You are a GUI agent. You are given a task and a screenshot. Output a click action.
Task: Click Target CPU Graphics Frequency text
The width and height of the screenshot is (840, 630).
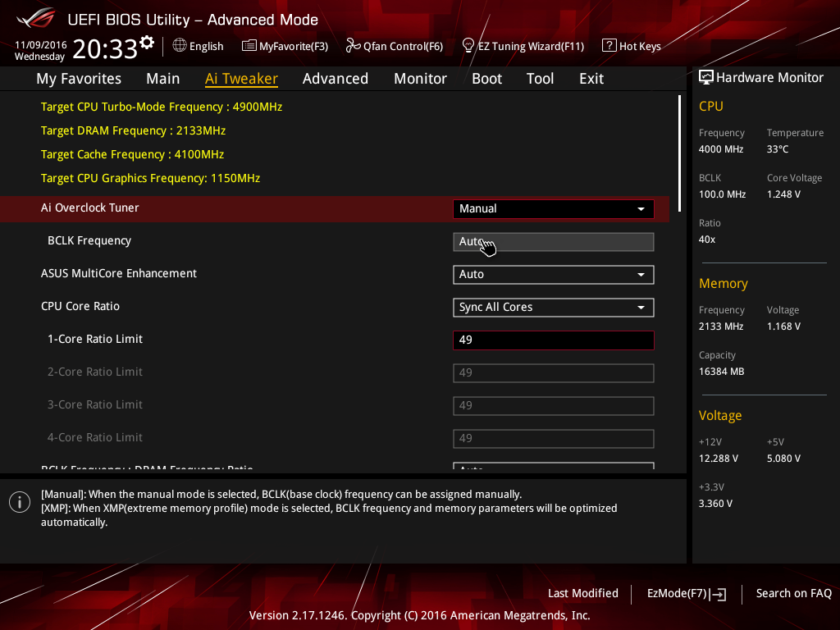click(x=151, y=178)
